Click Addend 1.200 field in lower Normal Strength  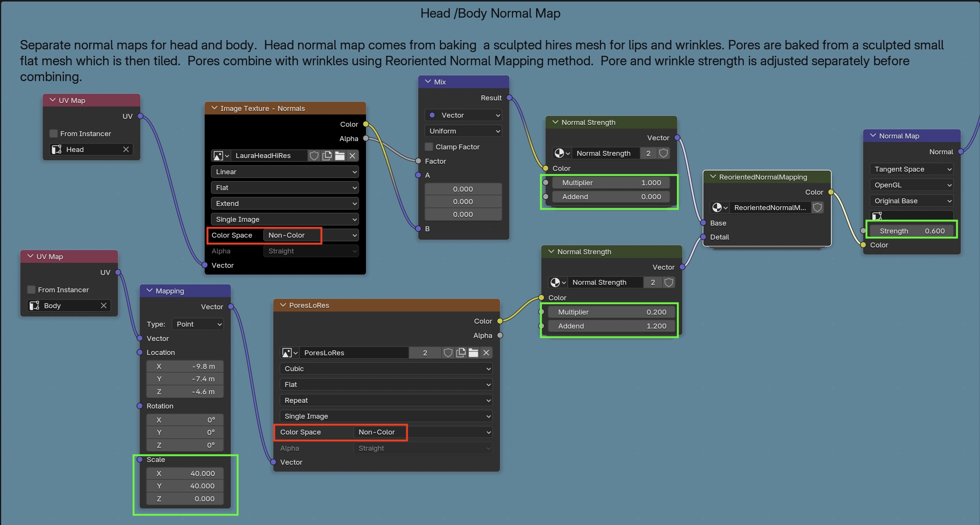pos(611,326)
